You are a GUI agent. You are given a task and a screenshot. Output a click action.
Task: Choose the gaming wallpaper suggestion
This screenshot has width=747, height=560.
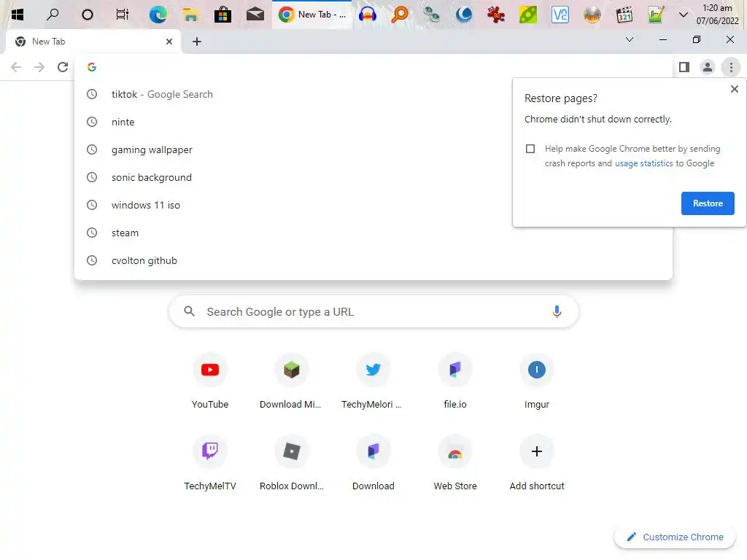pyautogui.click(x=373, y=149)
